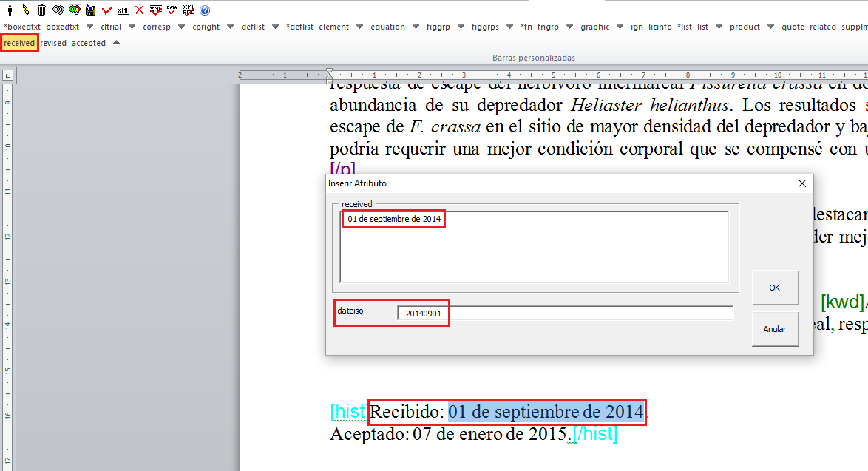Click the grey gears icon
The width and height of the screenshot is (868, 471).
click(x=58, y=10)
